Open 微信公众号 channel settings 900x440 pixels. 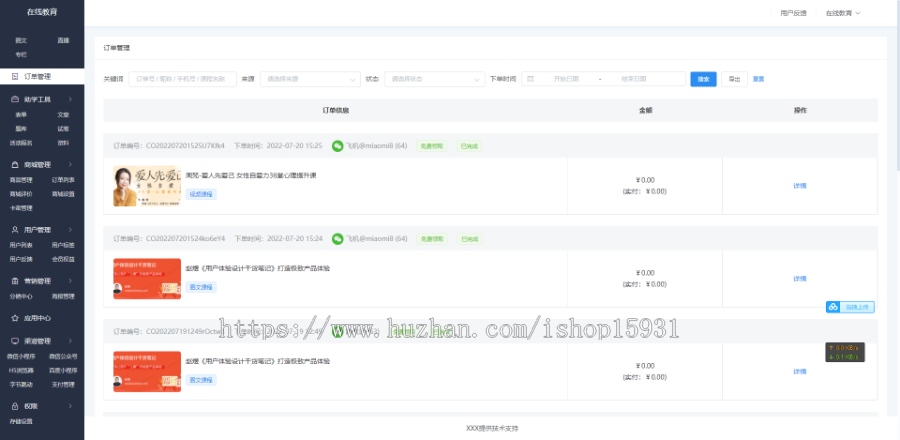coord(63,356)
